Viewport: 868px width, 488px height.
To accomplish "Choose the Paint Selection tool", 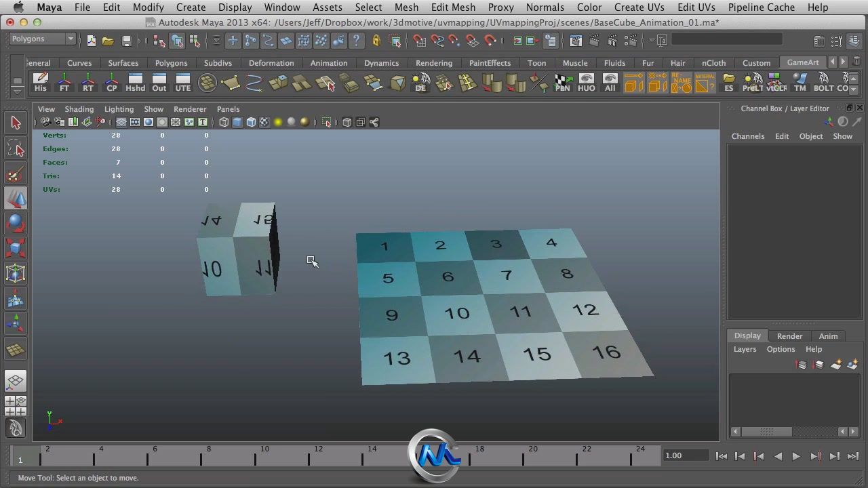I will 16,174.
